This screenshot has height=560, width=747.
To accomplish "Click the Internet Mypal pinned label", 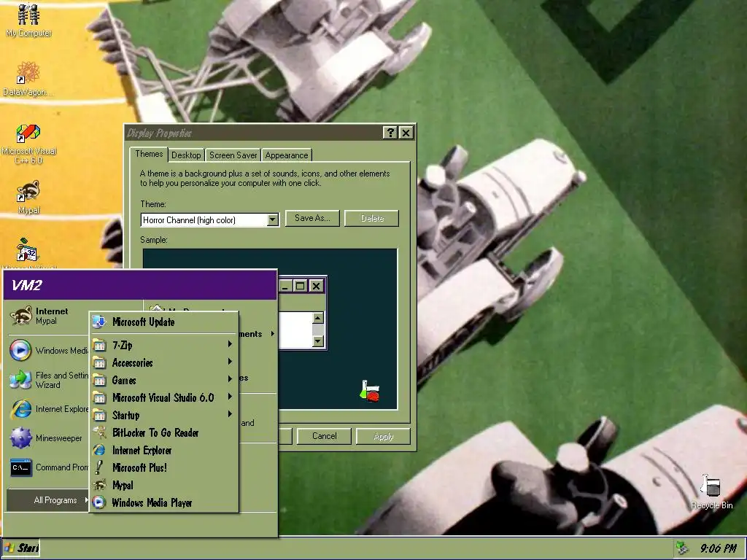I will [52, 316].
